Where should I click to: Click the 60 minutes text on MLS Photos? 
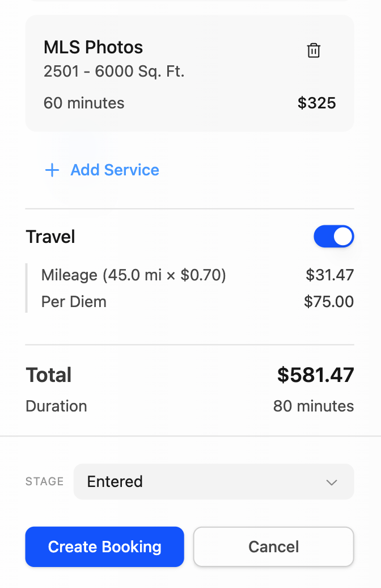point(83,103)
